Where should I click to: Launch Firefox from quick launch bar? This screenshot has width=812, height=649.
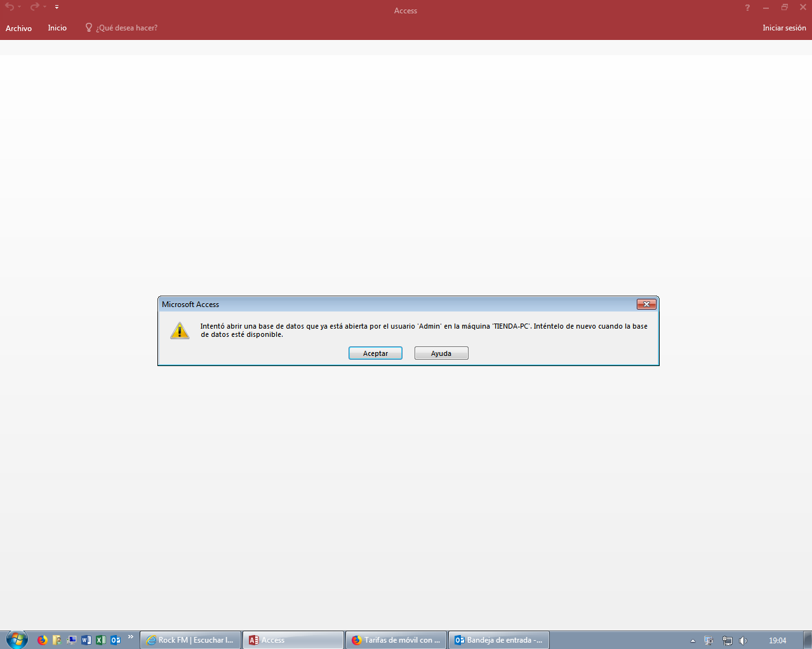click(43, 640)
